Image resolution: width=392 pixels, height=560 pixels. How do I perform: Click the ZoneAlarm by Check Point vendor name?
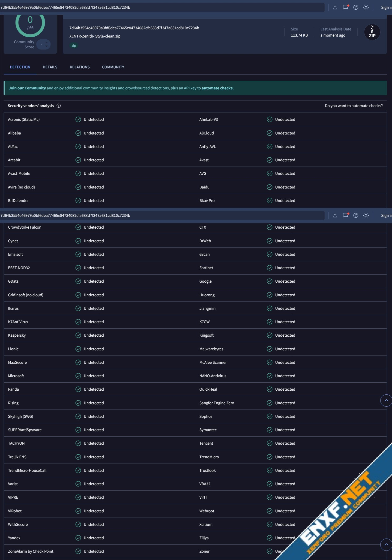click(31, 551)
